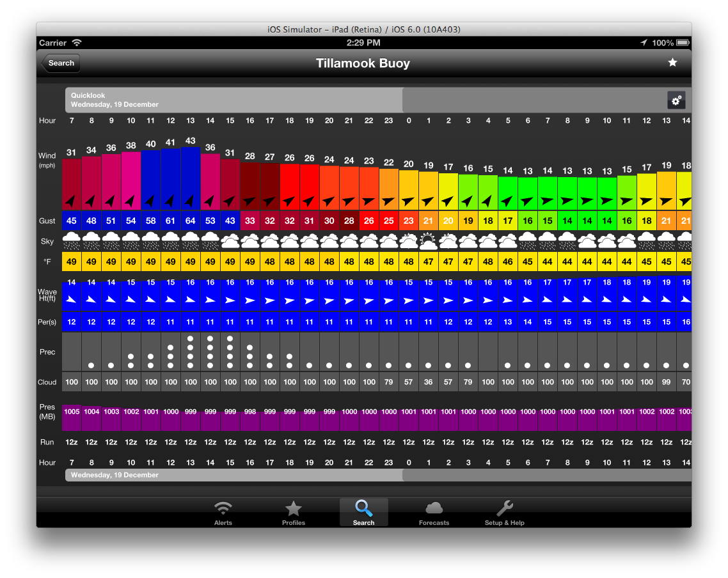Tap the Quicklook Wednesday, 19 December header bar
This screenshot has height=578, width=728.
(233, 100)
